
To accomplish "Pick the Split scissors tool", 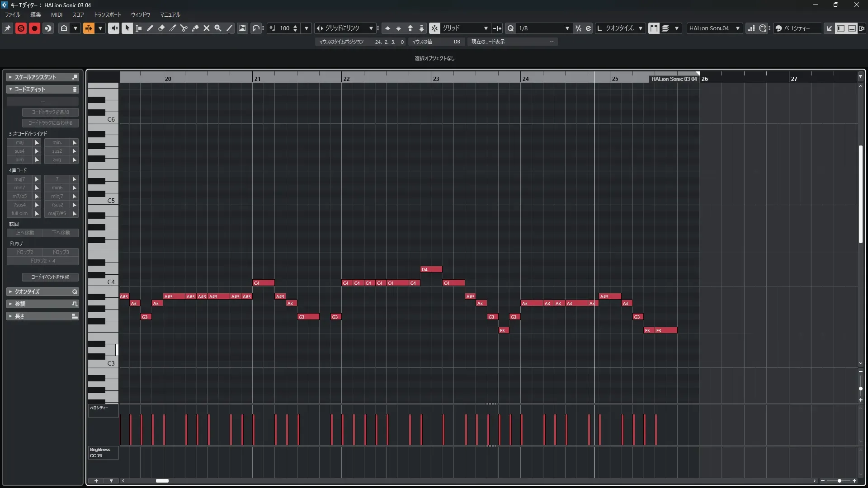I will tap(184, 28).
